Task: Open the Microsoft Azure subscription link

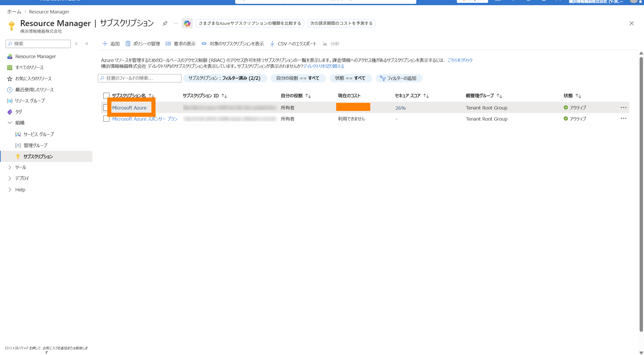Action: pyautogui.click(x=129, y=108)
